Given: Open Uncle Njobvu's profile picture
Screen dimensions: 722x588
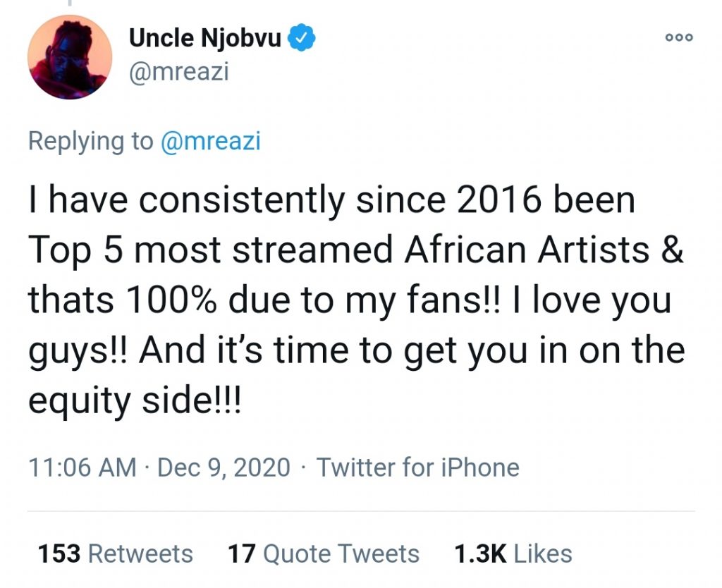Looking at the screenshot, I should (70, 56).
